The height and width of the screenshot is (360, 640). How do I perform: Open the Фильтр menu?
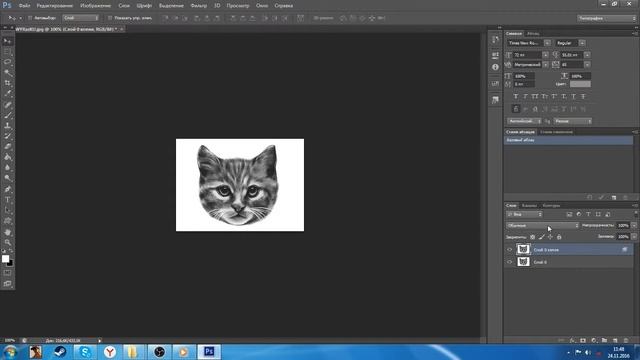pos(199,6)
